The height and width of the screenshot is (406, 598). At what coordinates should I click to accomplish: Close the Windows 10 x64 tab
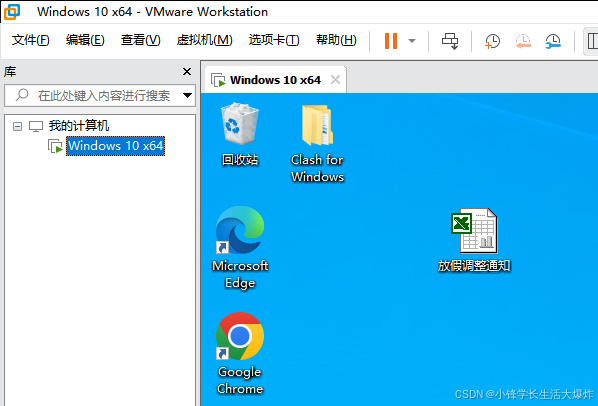point(335,80)
